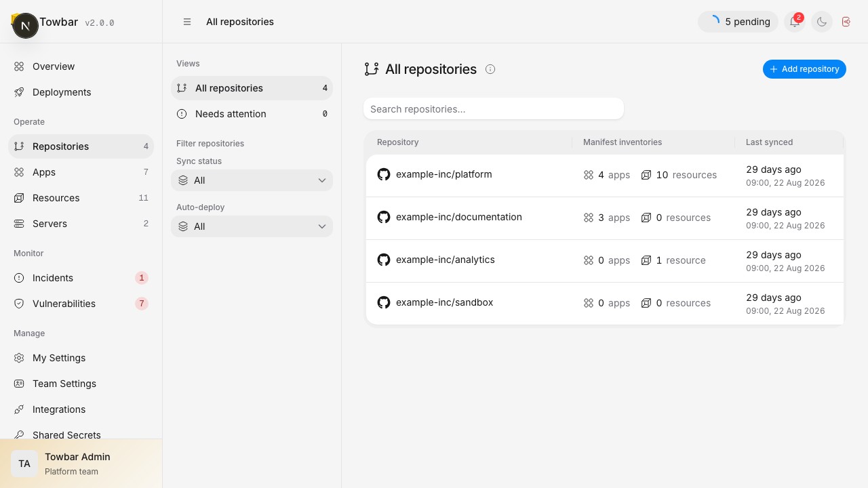
Task: Click last synced time of platform row
Action: tap(785, 176)
